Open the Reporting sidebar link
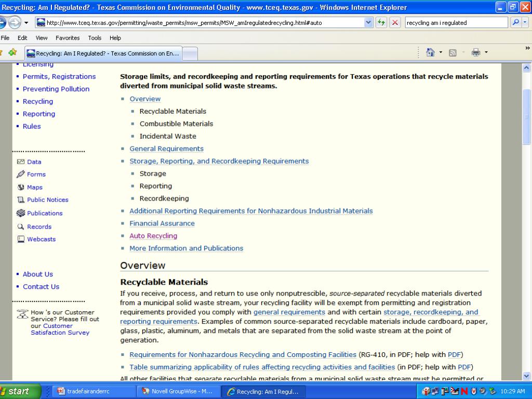Image resolution: width=532 pixels, height=399 pixels. 38,114
